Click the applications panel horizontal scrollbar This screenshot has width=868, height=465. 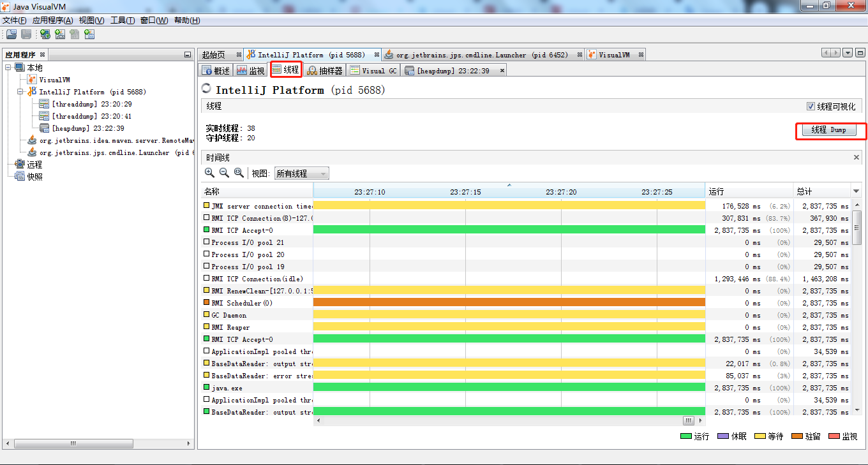99,443
